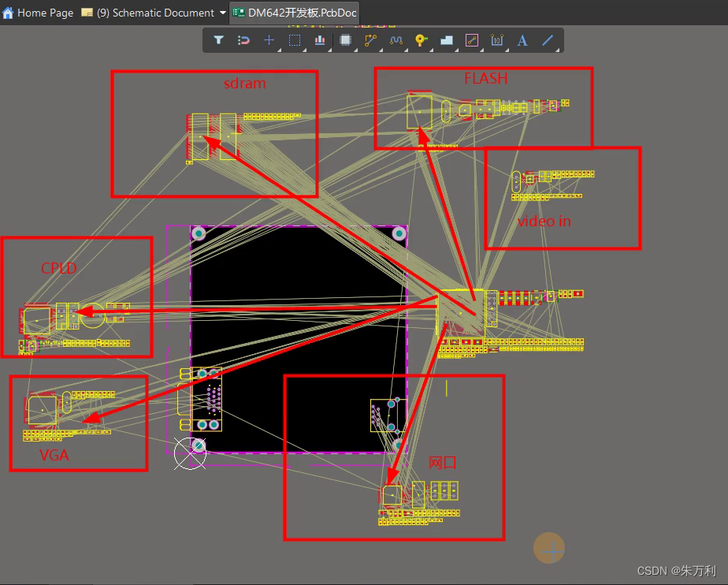This screenshot has width=728, height=585.
Task: Click the Place Via tool
Action: coord(421,40)
